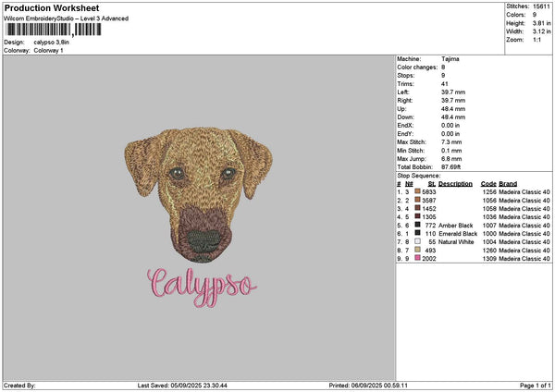Click the Colorway 1 value
Viewport: 555px width, 392px height.
tap(48, 51)
